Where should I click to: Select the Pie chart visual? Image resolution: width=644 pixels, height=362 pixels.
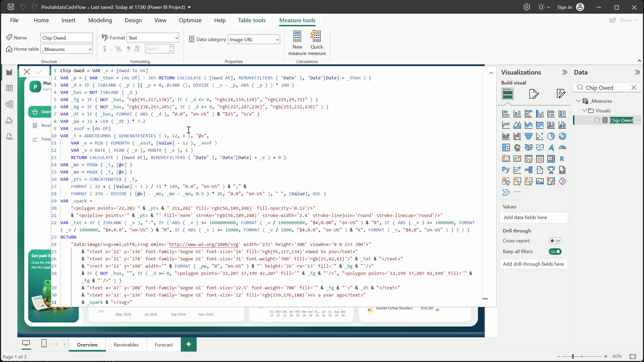[551, 136]
